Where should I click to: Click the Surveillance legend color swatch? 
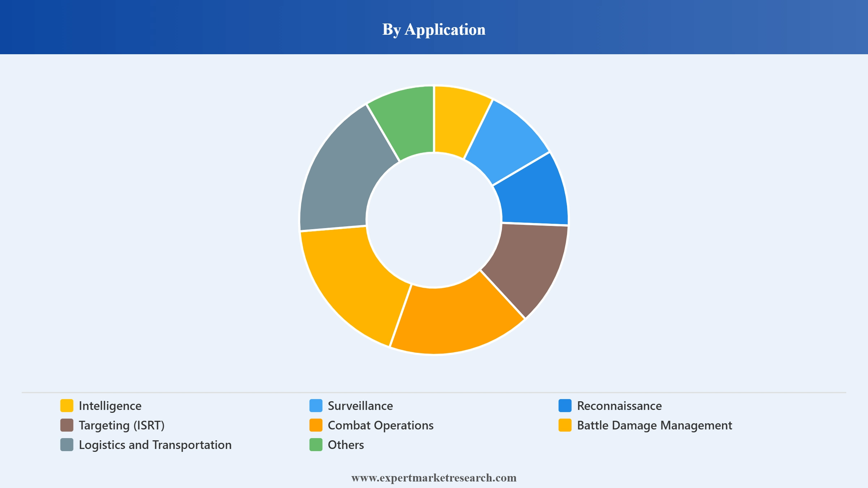click(x=316, y=406)
